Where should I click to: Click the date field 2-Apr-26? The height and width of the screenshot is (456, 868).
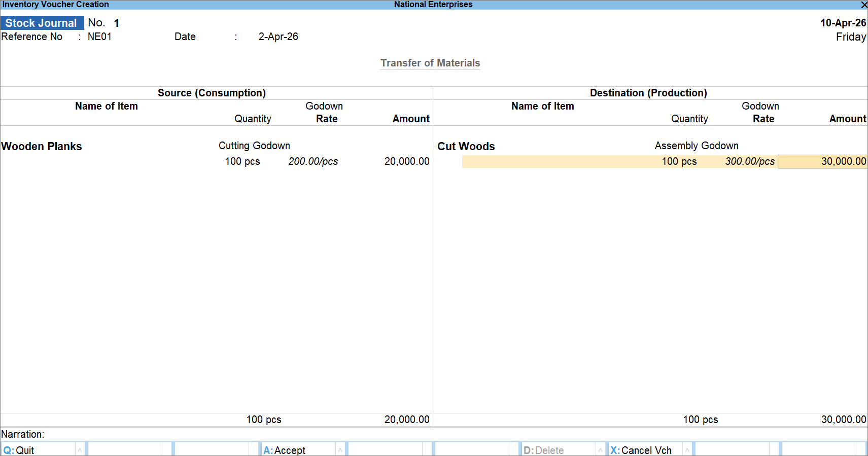(x=278, y=37)
